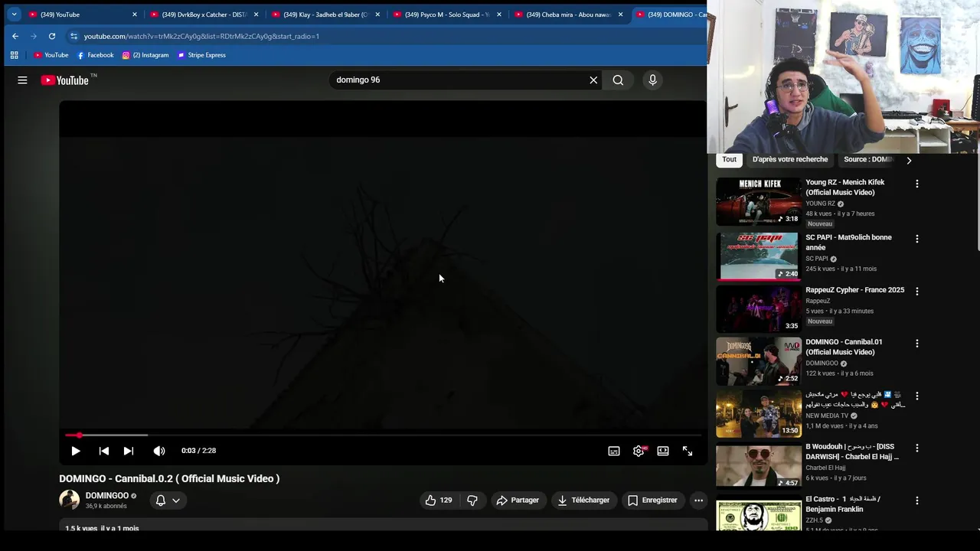Select the Source : DOMINGOO chip
The height and width of the screenshot is (551, 980).
click(x=868, y=159)
